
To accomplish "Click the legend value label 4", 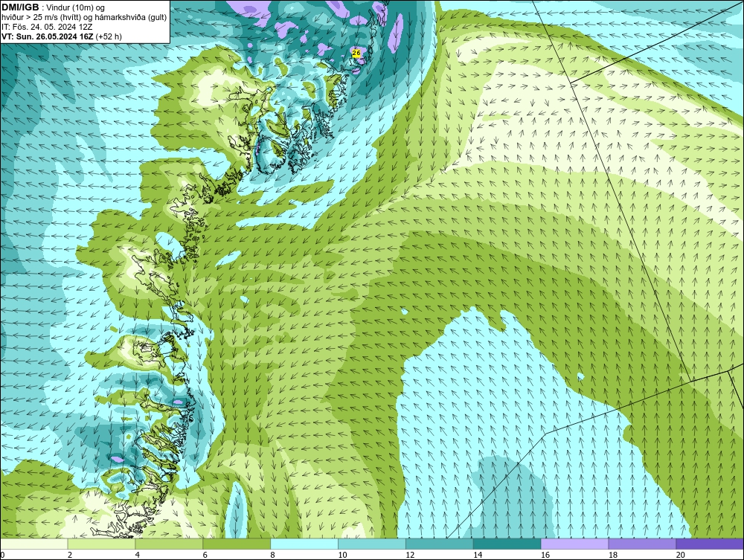I will coord(138,555).
